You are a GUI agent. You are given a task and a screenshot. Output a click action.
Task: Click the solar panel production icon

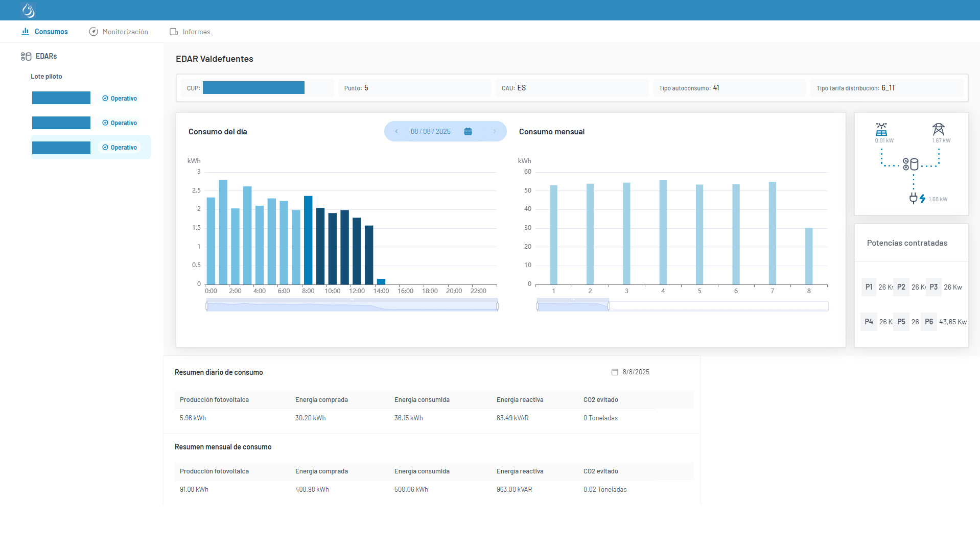pyautogui.click(x=881, y=129)
